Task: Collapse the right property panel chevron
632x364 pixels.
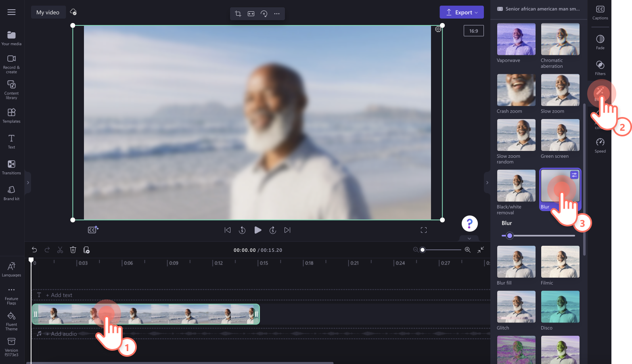Action: (x=487, y=183)
